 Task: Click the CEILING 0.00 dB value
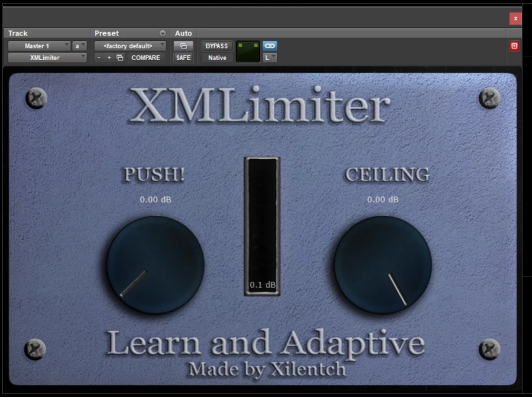383,199
